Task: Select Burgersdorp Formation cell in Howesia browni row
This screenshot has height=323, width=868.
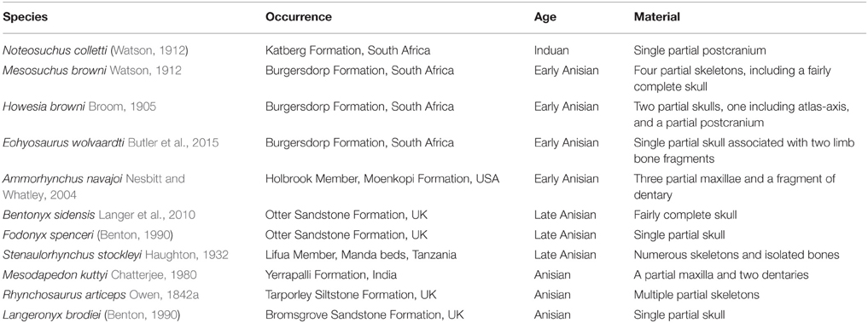Action: click(360, 107)
